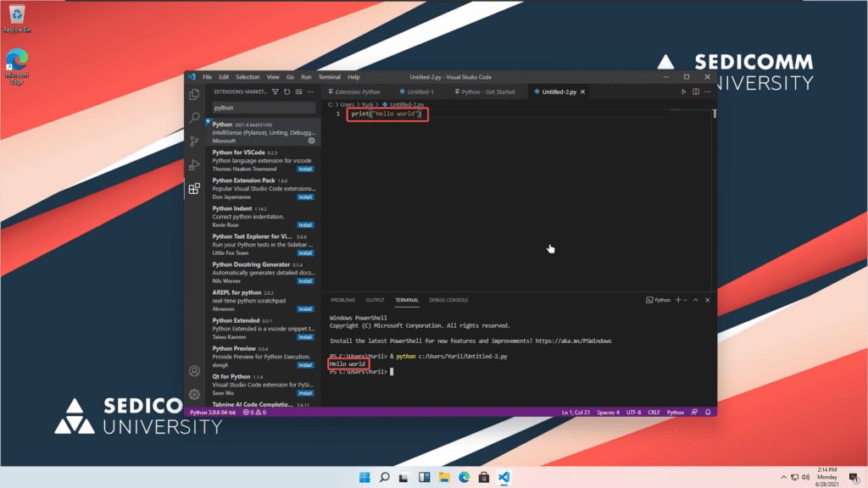Open the terminal shell dropdown arrow

point(685,299)
